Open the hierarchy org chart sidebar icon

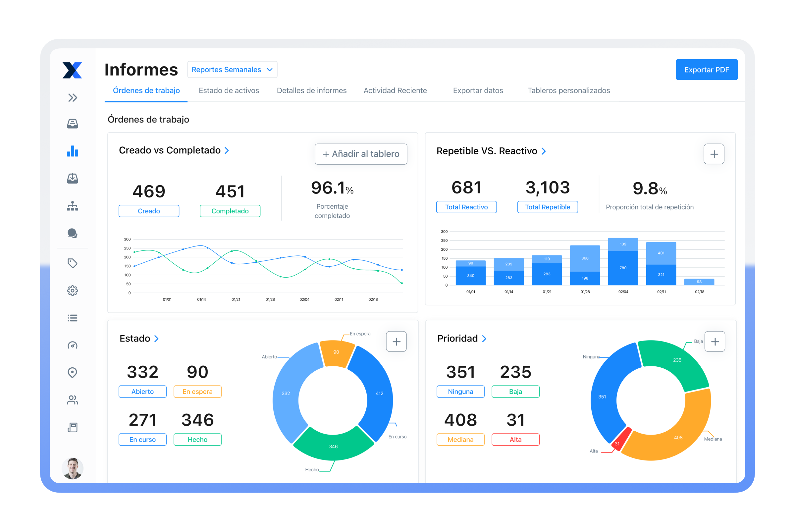[x=73, y=206]
